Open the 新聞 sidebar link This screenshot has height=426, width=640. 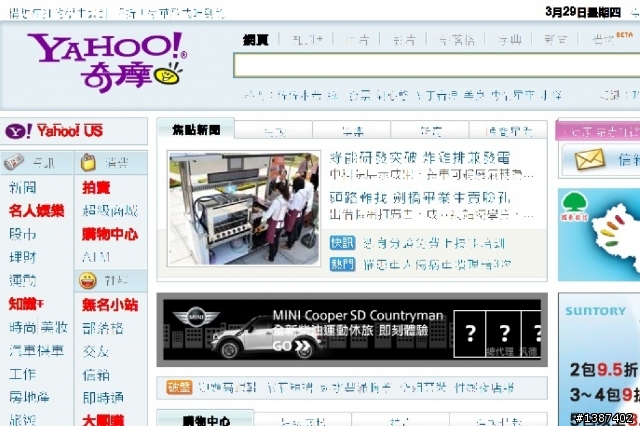(22, 187)
